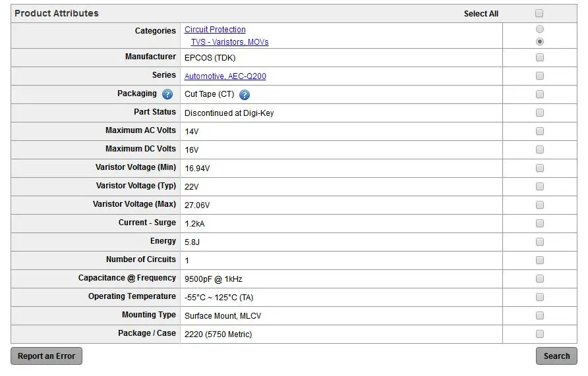Image resolution: width=588 pixels, height=376 pixels.
Task: Click the 5.8J energy value
Action: click(192, 242)
